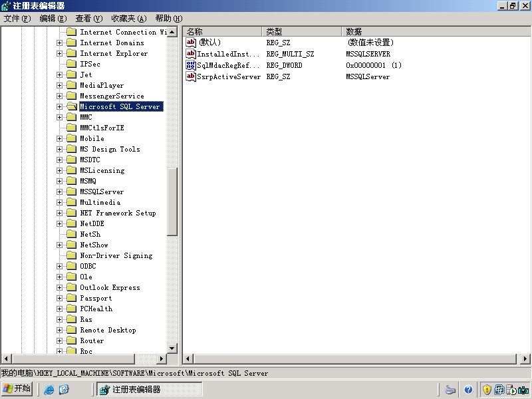This screenshot has height=399, width=532.
Task: Click the folder icon next to ODBC
Action: [x=72, y=266]
